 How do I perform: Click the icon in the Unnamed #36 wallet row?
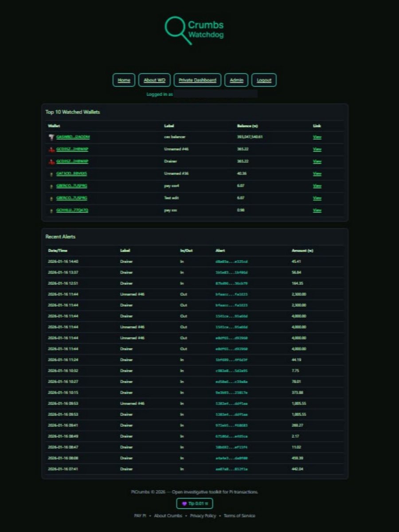51,174
